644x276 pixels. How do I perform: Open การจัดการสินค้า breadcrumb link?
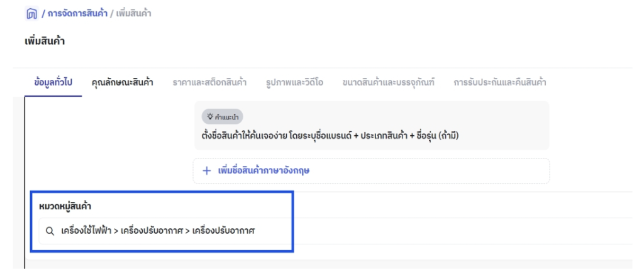77,14
